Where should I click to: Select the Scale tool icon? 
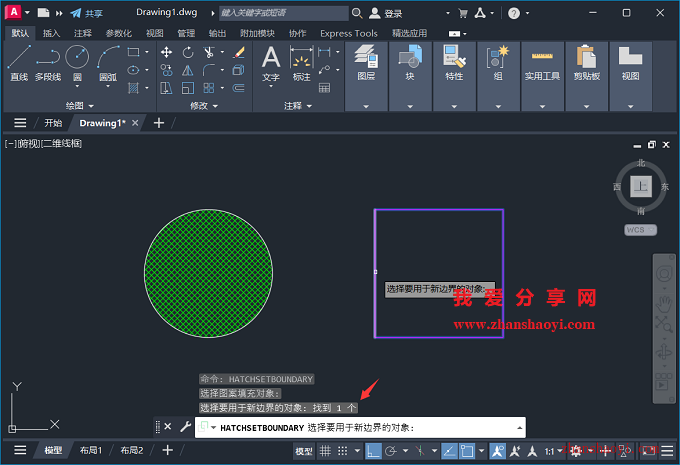[x=188, y=88]
